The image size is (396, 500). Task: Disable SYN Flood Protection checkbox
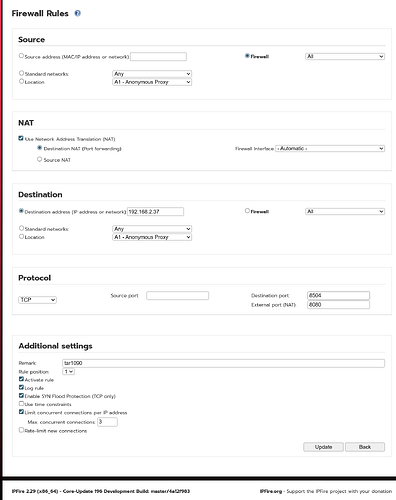click(x=21, y=396)
